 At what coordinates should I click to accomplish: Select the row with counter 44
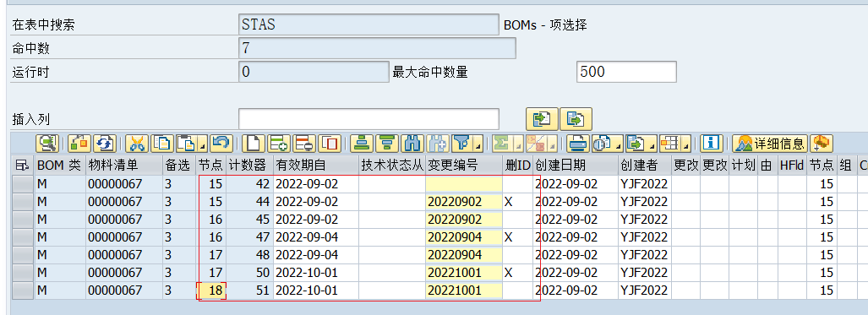point(23,202)
